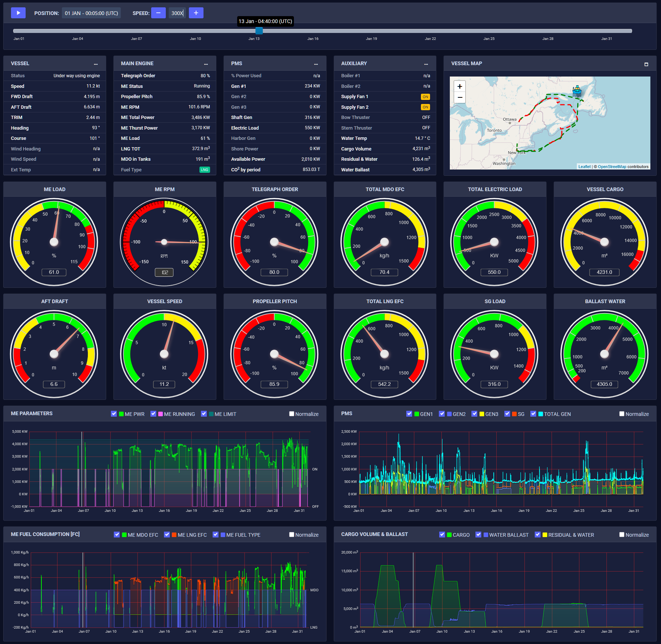Uncheck the ME RUNNING checkbox
This screenshot has width=661, height=644.
coord(153,414)
